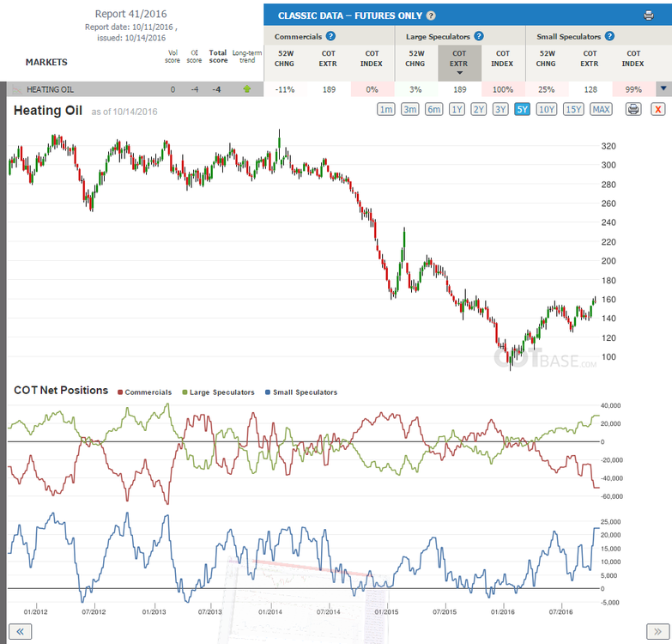Go to next report with right double-arrow

(x=658, y=631)
